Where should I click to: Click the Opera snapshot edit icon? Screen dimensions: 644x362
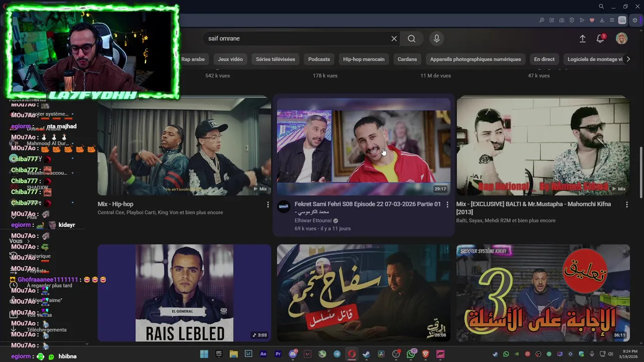(552, 20)
